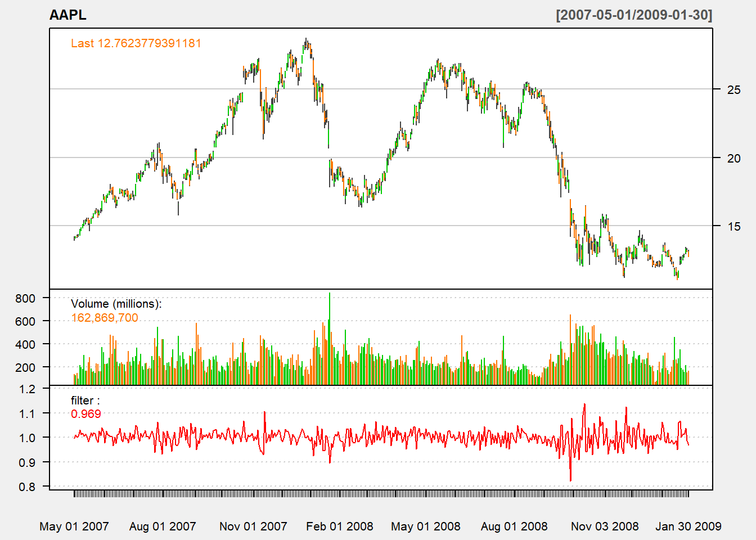
Task: Select the Nov 03 2008 date label
Action: [x=605, y=526]
